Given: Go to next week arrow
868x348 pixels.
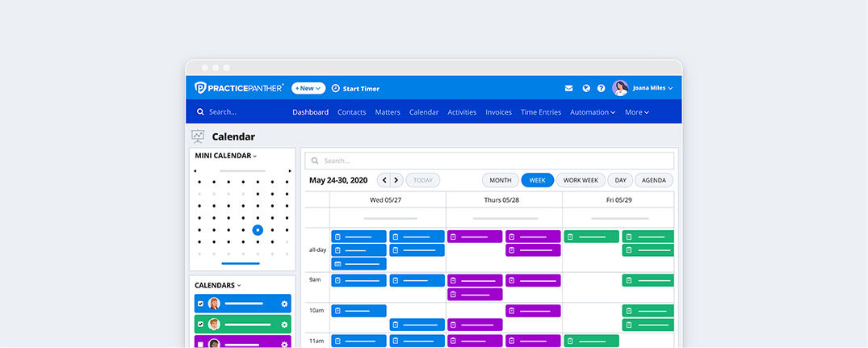Looking at the screenshot, I should [396, 180].
